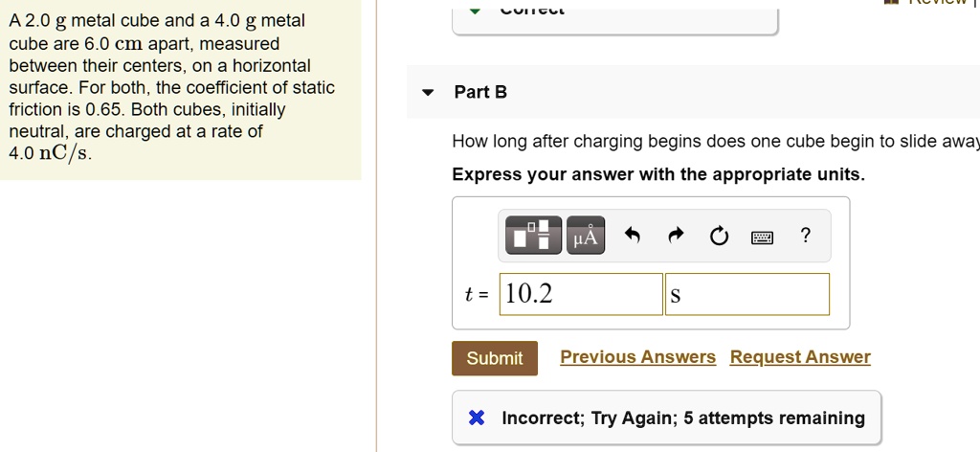Click the undo arrow in answer toolbar
The image size is (980, 452).
point(632,237)
